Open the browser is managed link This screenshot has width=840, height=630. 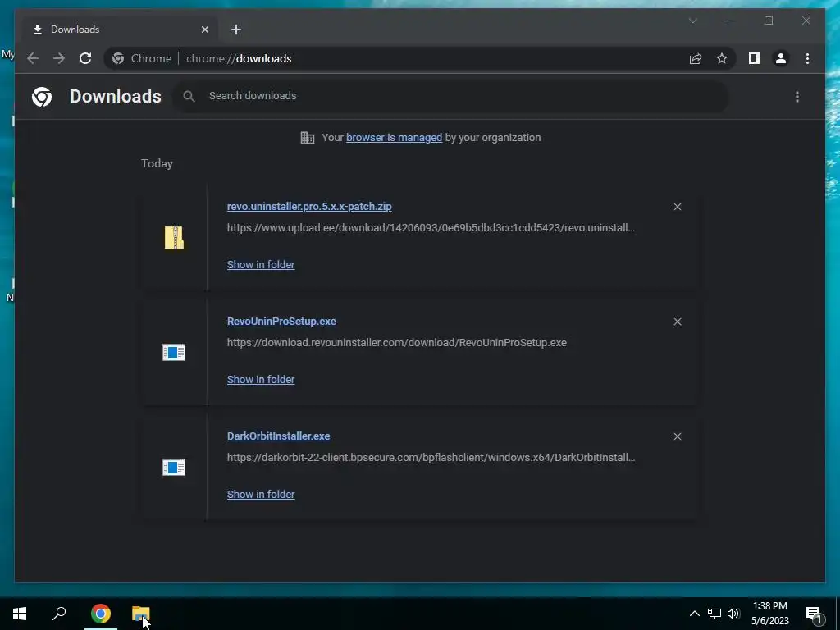[395, 138]
